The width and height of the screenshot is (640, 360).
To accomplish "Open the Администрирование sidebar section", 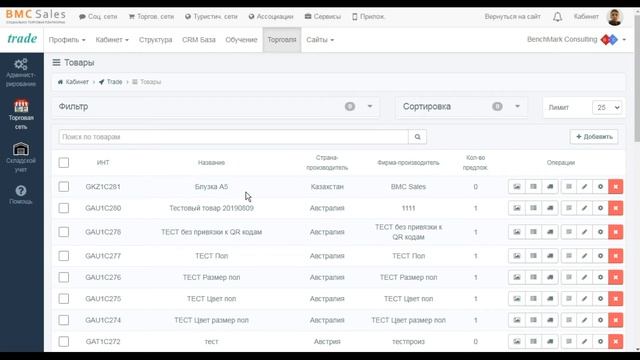I will (21, 73).
